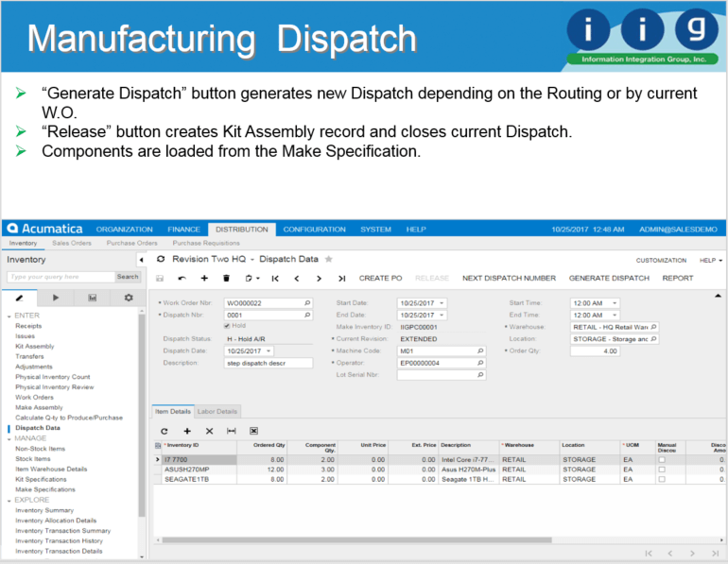Collapse the MANAGE section in sidebar
The width and height of the screenshot is (728, 564).
(9, 438)
